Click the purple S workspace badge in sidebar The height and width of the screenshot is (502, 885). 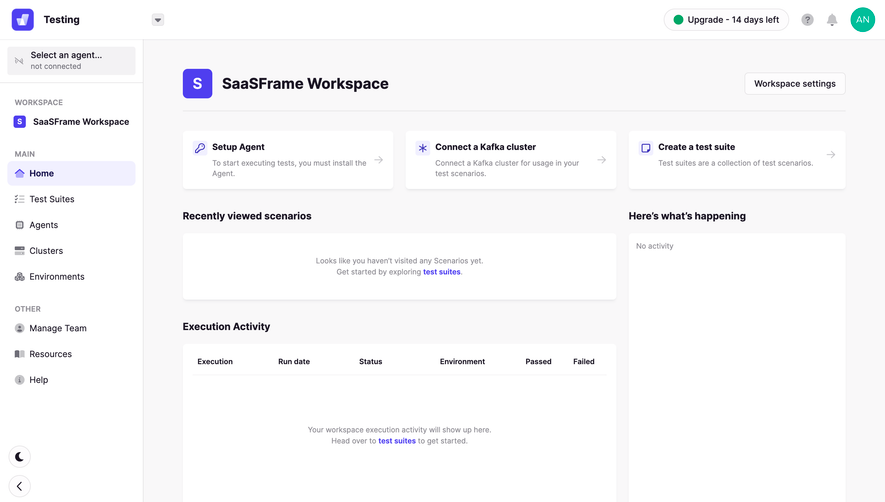[20, 121]
